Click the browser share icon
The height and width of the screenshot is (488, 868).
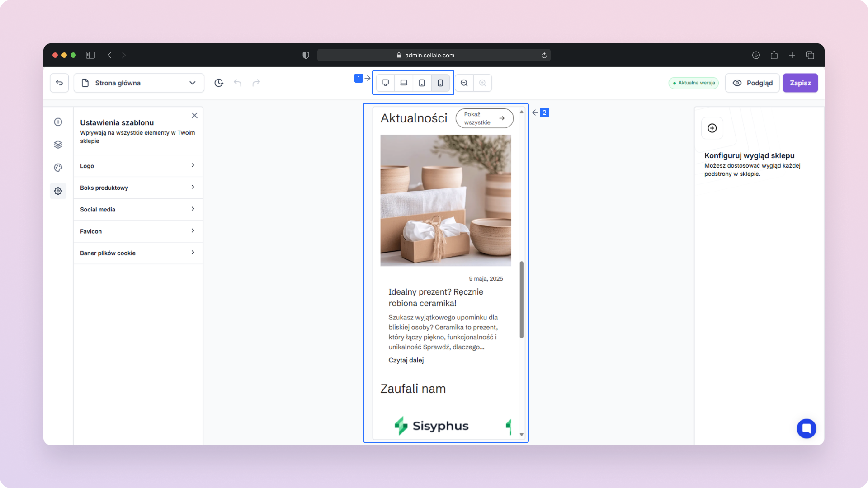coord(774,55)
